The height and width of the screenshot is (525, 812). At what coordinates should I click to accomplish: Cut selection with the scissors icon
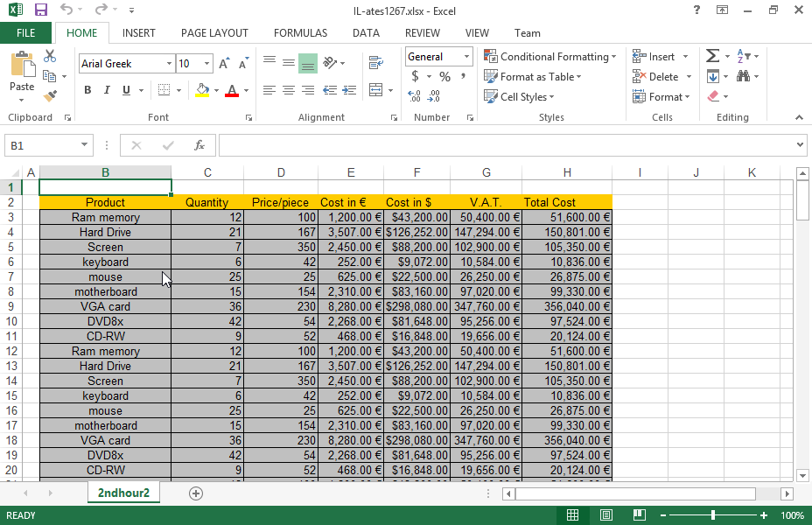[x=50, y=56]
